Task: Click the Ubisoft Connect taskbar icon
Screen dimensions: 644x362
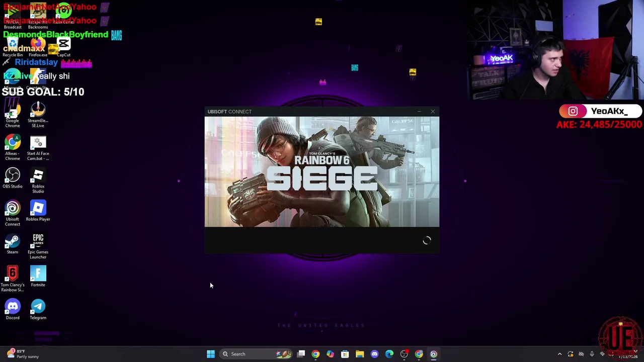Action: click(x=434, y=354)
